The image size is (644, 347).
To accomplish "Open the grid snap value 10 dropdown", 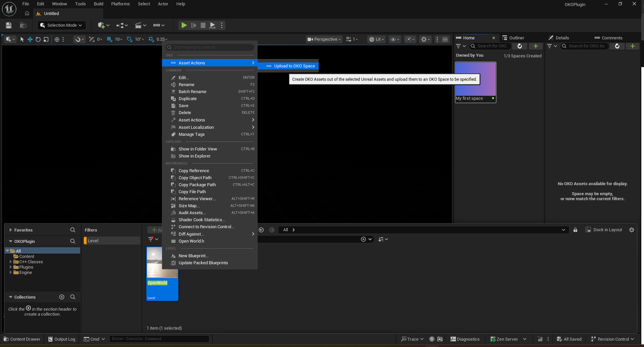I will point(119,39).
